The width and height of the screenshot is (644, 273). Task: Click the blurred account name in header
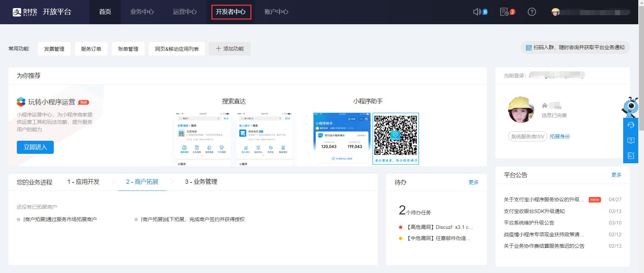(595, 12)
